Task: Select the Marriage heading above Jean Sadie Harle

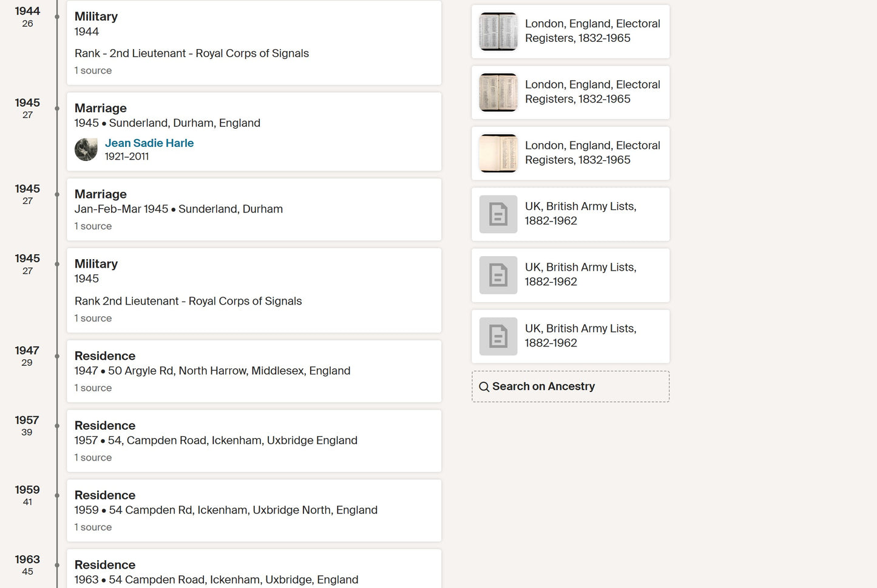Action: point(101,108)
